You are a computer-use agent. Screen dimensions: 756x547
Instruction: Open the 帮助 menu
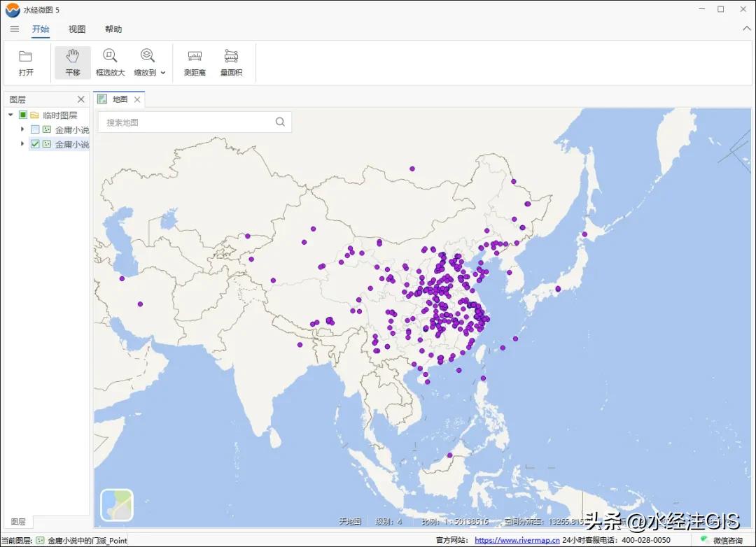click(113, 29)
